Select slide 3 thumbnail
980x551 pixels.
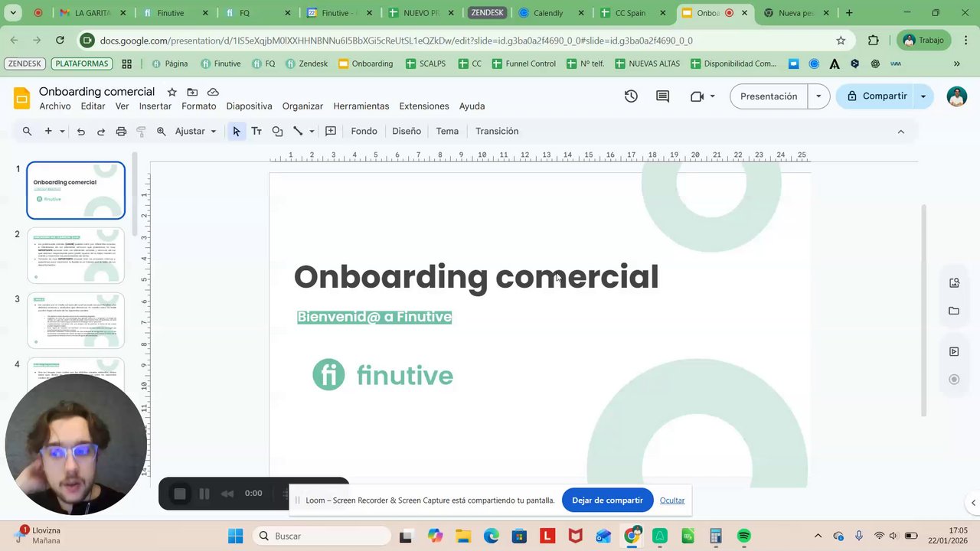(76, 321)
